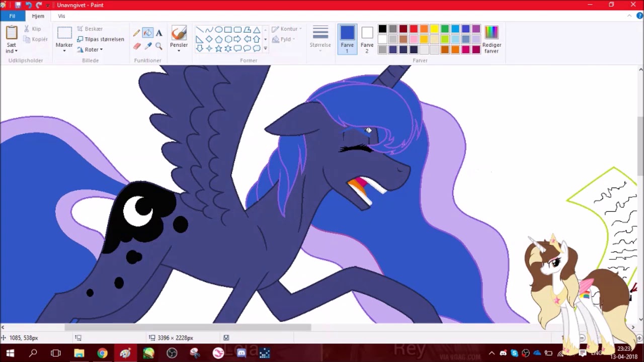
Task: Activate Farve 1 color slot
Action: [347, 39]
